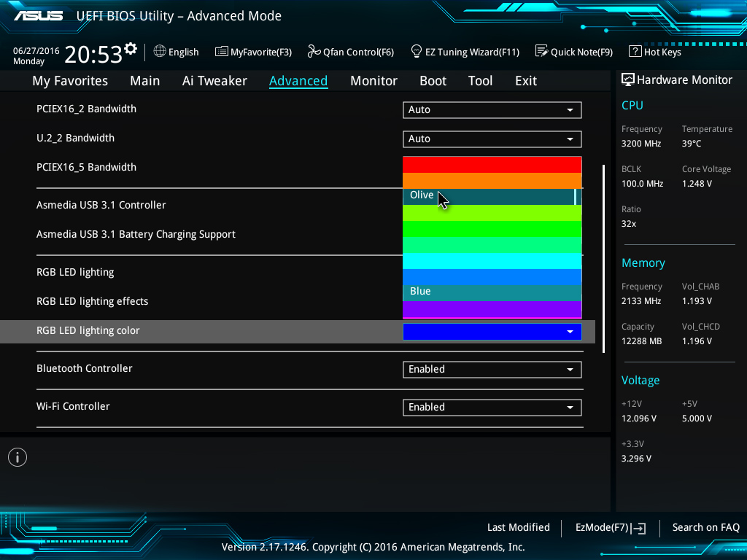
Task: Pick the azure blue color option
Action: click(x=492, y=277)
